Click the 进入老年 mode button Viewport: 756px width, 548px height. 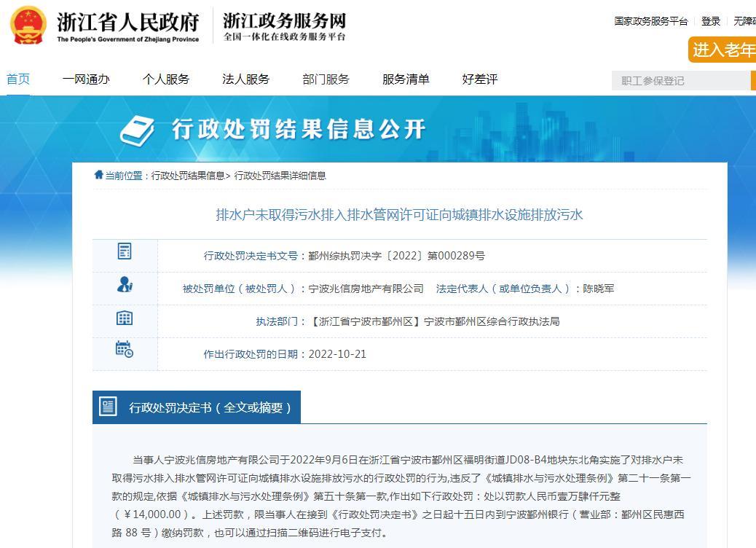pyautogui.click(x=722, y=50)
